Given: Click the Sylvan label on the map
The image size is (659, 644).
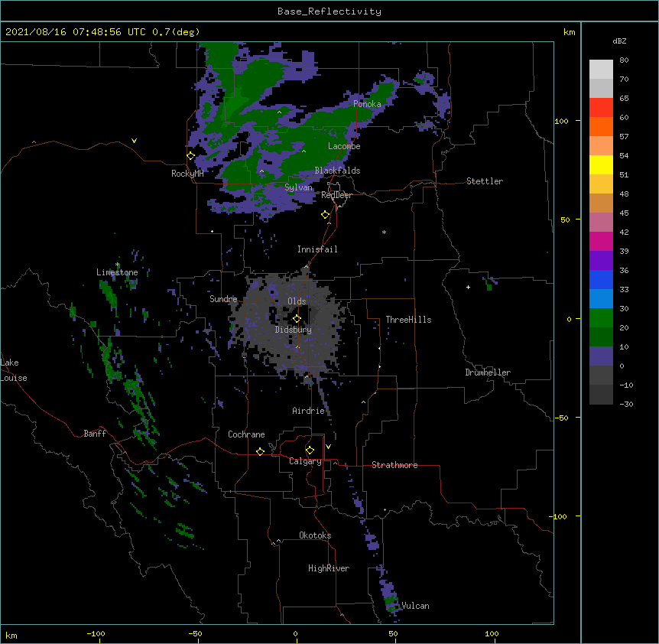Looking at the screenshot, I should 298,187.
